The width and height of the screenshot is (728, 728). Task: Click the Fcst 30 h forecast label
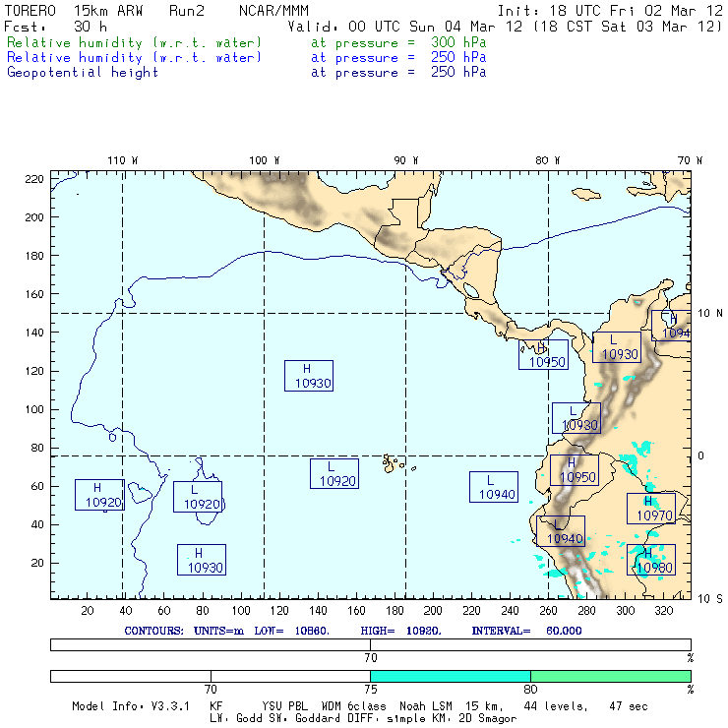55,27
